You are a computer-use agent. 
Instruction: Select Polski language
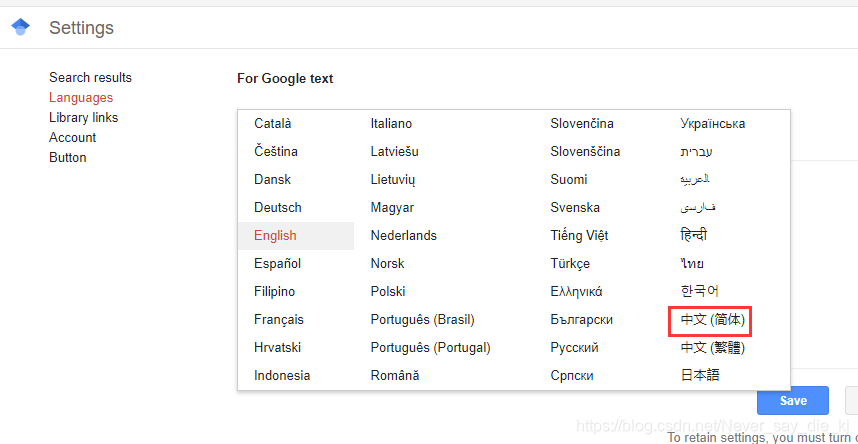388,292
